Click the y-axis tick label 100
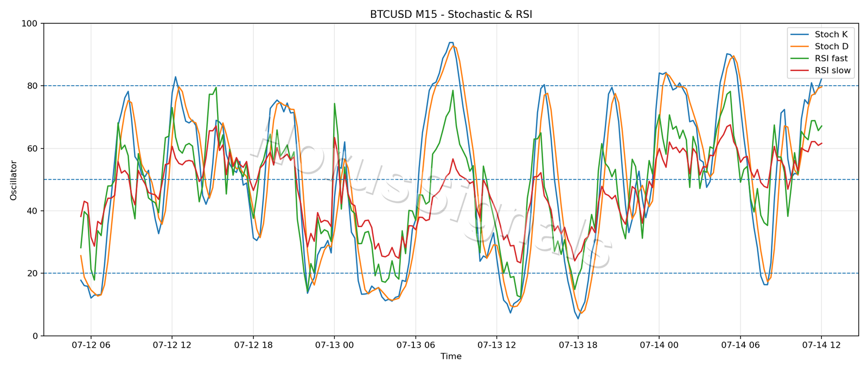This screenshot has height=372, width=868. pos(30,23)
